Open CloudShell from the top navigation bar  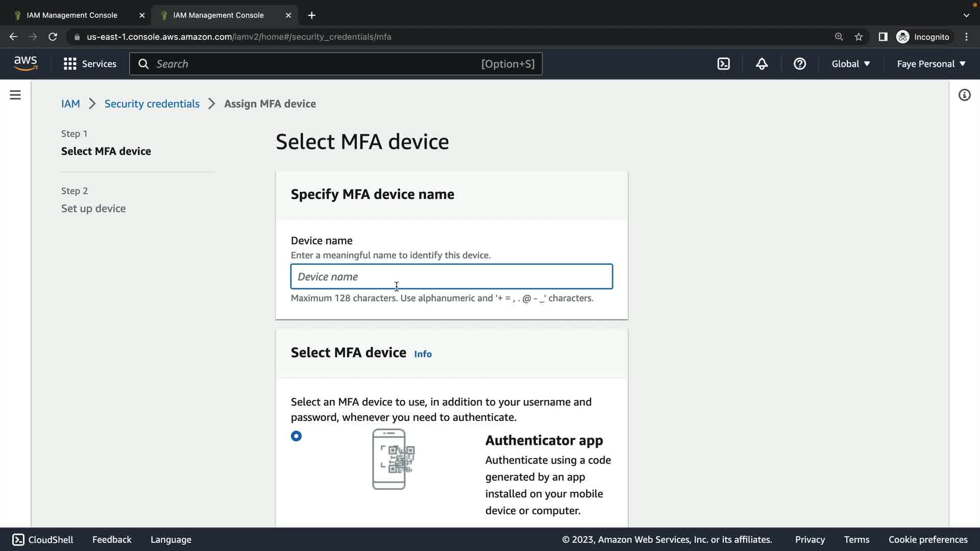(x=723, y=64)
